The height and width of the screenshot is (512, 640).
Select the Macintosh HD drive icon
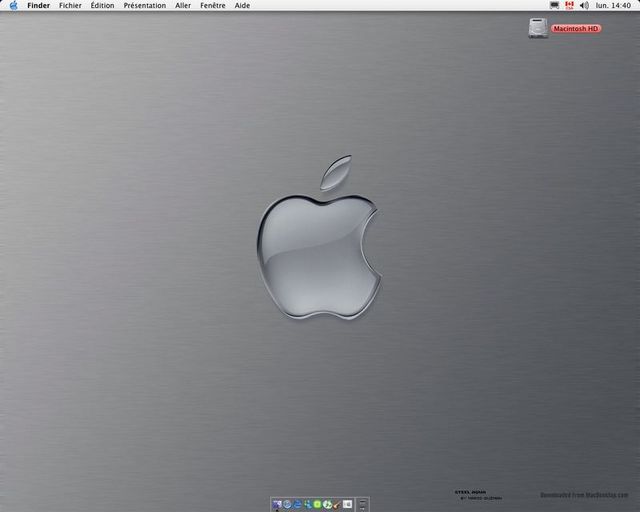tap(538, 28)
